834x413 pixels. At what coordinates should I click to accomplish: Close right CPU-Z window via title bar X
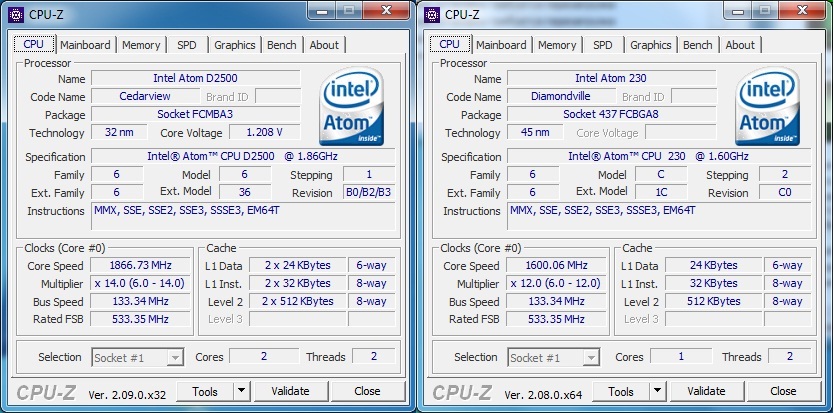coord(802,10)
